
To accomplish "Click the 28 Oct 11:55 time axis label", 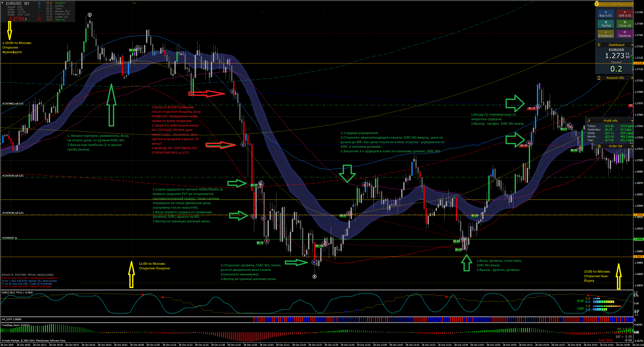I will click(x=250, y=345).
